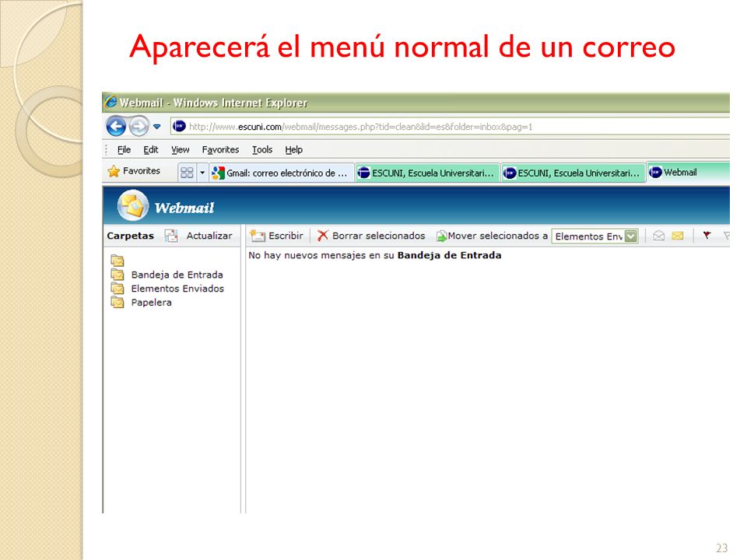
Task: Open the View menu
Action: click(180, 149)
